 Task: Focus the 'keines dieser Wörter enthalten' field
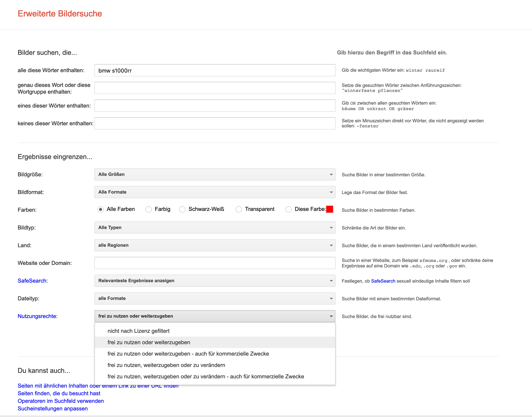tap(215, 123)
